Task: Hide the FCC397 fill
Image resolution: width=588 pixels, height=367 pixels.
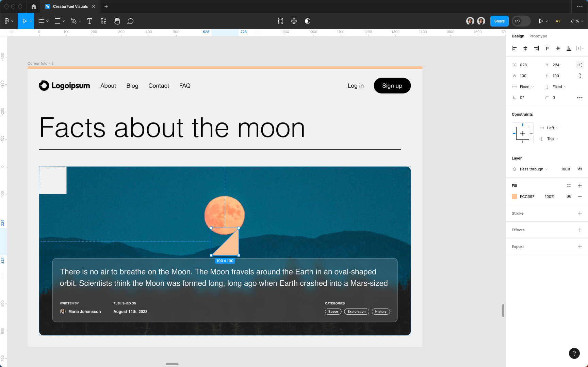Action: (569, 197)
